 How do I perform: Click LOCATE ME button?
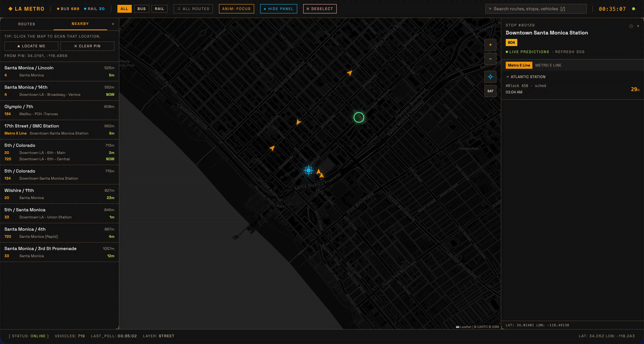[31, 46]
